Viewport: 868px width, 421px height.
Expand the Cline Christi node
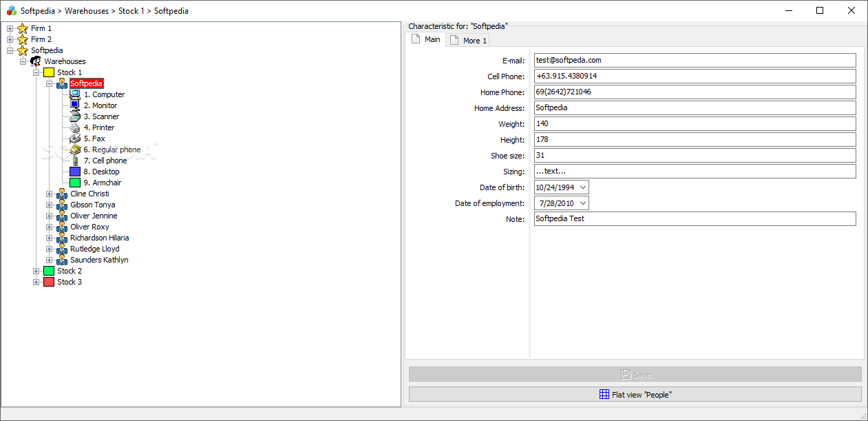[49, 194]
